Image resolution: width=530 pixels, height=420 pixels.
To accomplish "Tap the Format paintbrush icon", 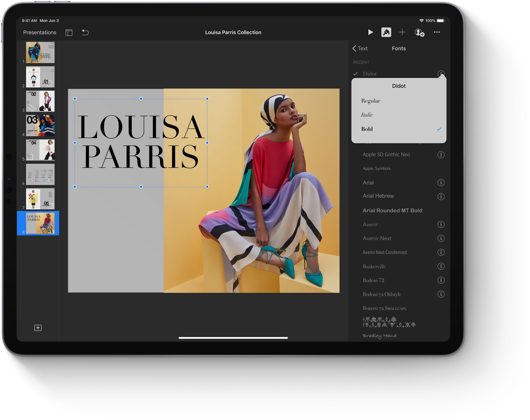I will (386, 32).
